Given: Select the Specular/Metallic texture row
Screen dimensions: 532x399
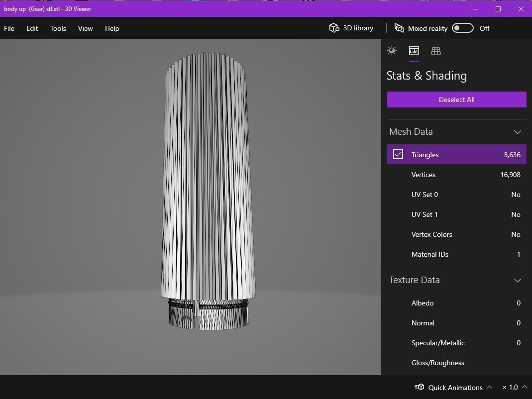Looking at the screenshot, I should pyautogui.click(x=457, y=343).
